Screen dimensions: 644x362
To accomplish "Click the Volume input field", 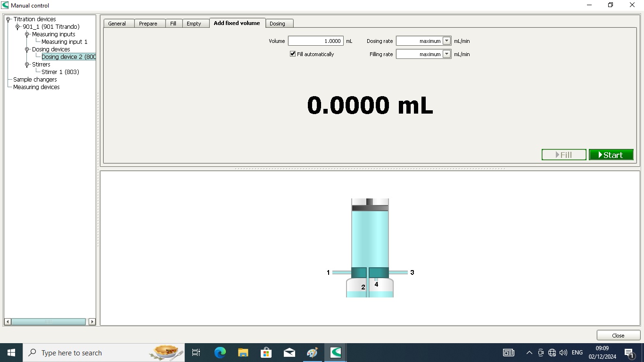I will pos(315,41).
